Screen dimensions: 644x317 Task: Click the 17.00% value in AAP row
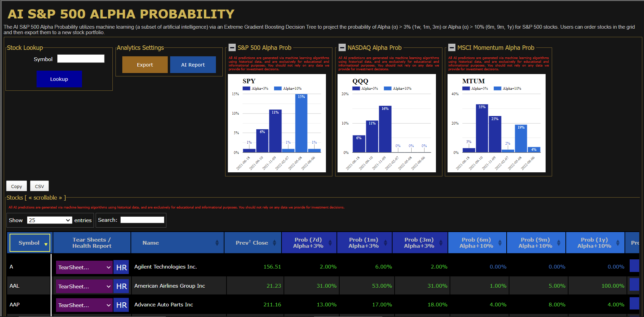pos(382,304)
